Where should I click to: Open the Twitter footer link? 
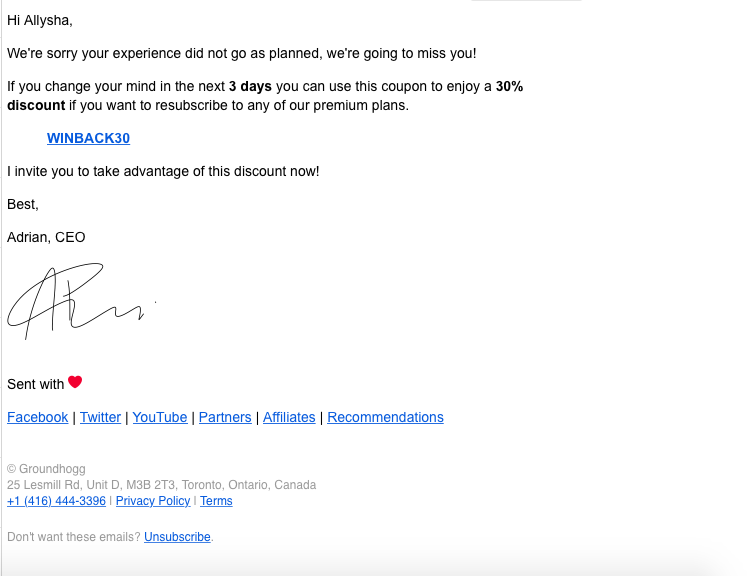tap(100, 417)
